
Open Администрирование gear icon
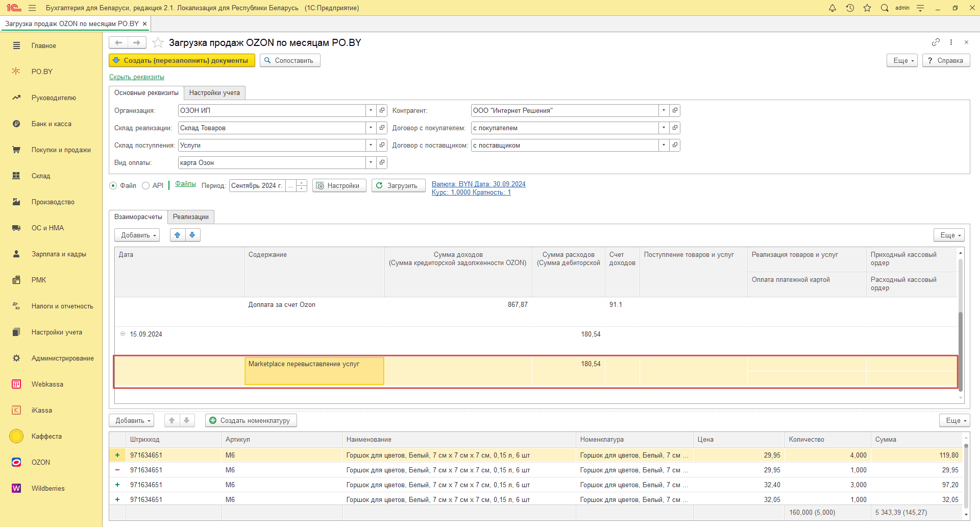pos(16,358)
